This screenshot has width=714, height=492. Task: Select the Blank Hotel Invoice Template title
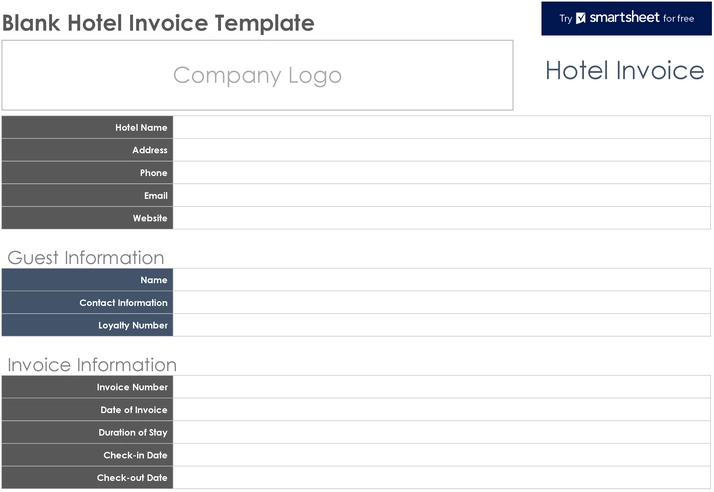point(158,23)
